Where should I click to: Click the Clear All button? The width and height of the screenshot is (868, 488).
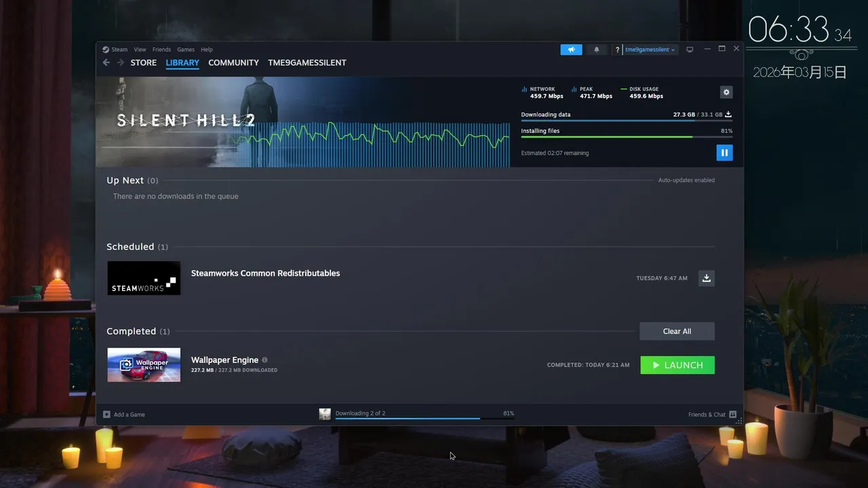[677, 331]
